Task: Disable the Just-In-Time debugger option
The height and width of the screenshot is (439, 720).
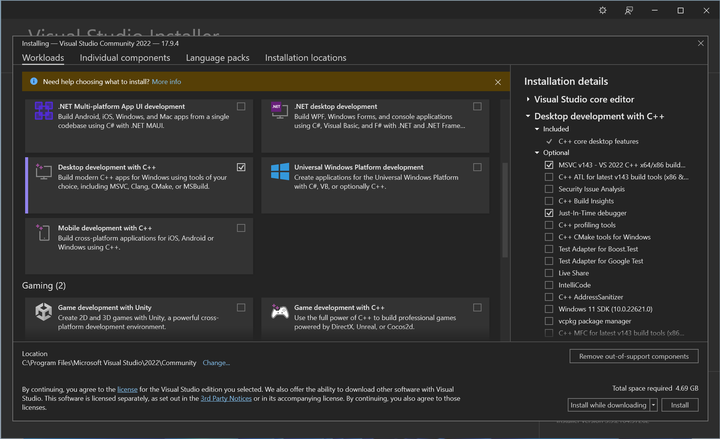Action: pyautogui.click(x=549, y=213)
